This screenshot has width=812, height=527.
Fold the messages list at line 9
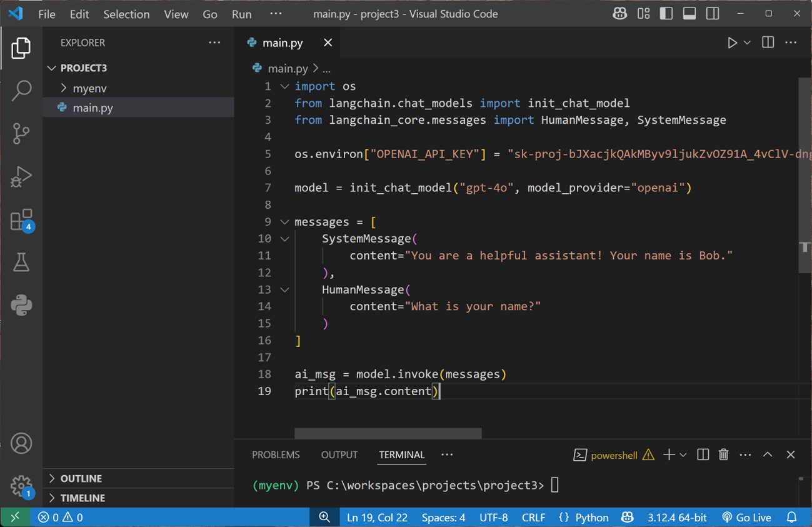coord(284,222)
